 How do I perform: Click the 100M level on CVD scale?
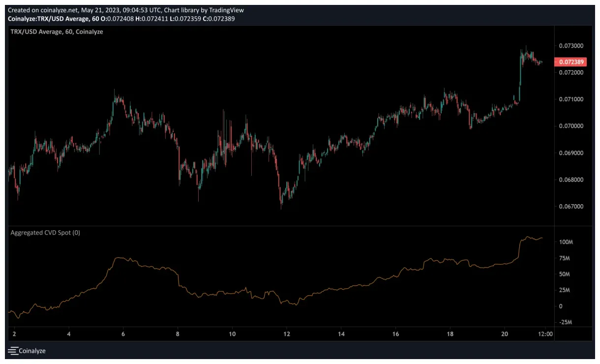(566, 242)
